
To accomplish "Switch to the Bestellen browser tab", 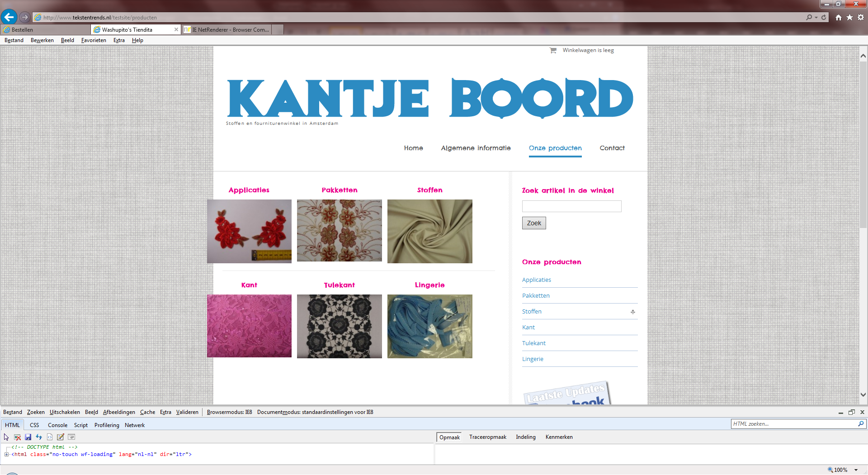I will [x=45, y=29].
